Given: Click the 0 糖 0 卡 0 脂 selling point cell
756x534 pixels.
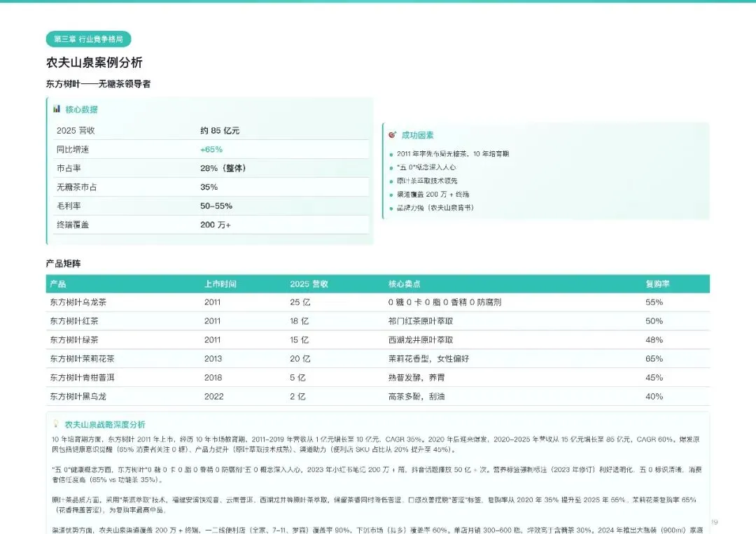Looking at the screenshot, I should [x=444, y=302].
